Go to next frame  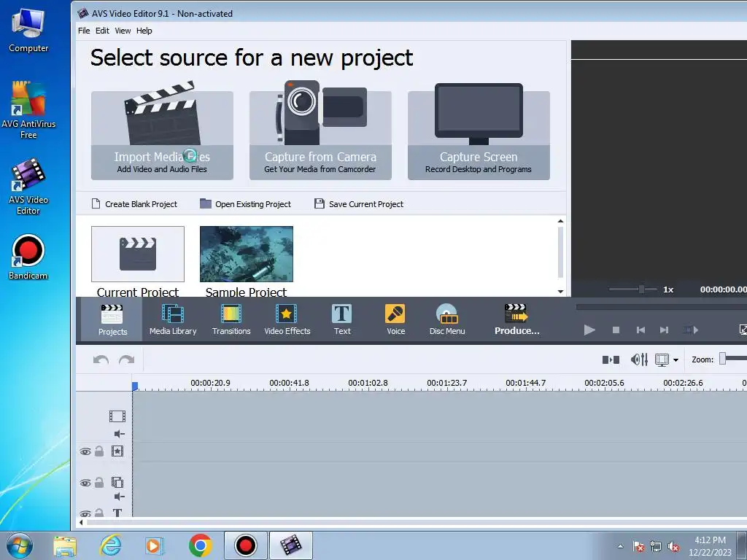664,330
